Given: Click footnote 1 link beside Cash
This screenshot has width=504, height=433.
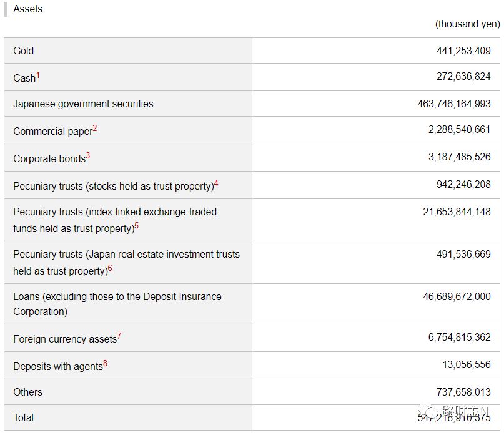Looking at the screenshot, I should pyautogui.click(x=38, y=75).
